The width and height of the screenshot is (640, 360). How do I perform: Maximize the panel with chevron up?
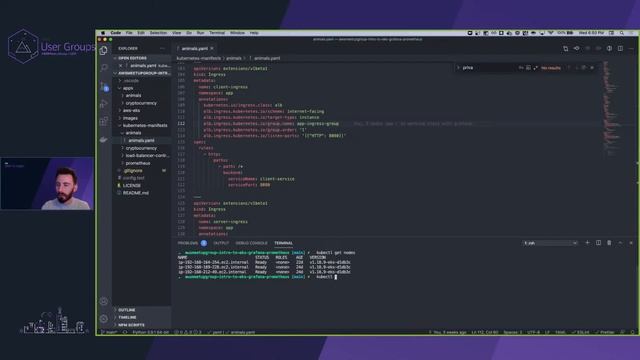pyautogui.click(x=620, y=243)
